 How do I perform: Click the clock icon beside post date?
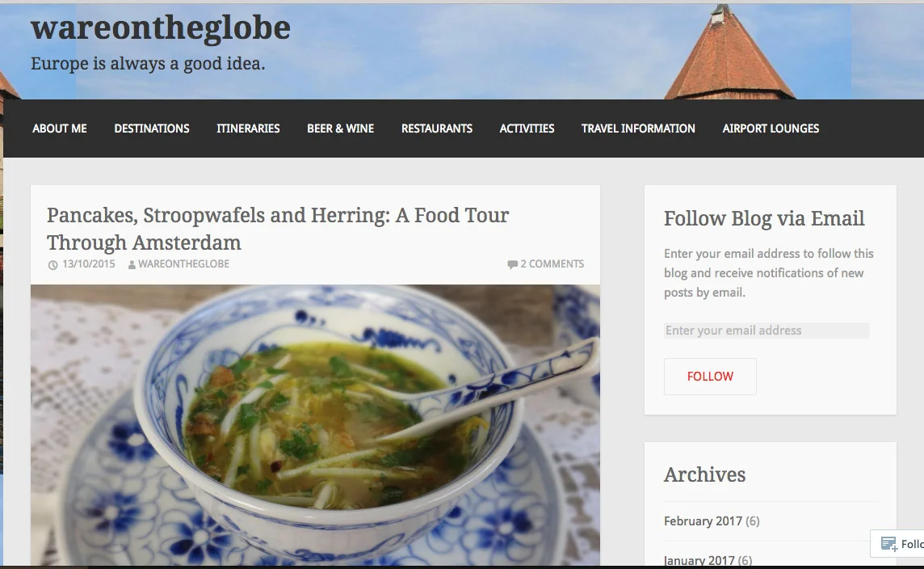53,265
